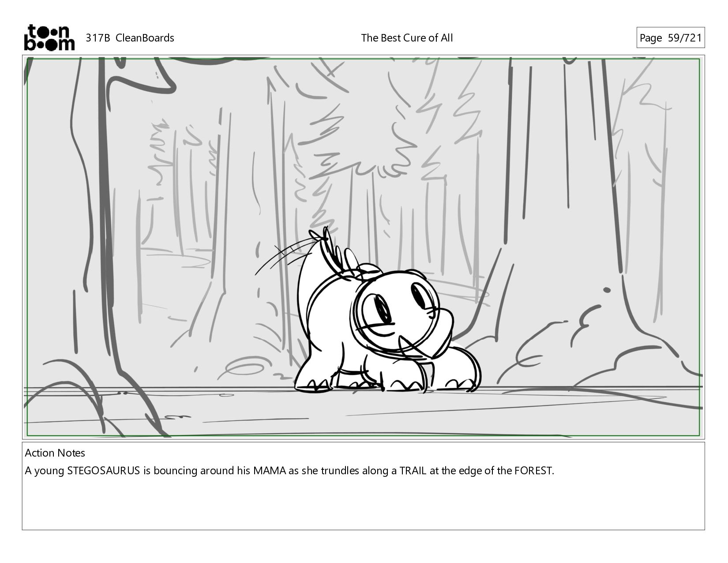
Task: Click the 'Action Notes' heading
Action: (x=55, y=453)
